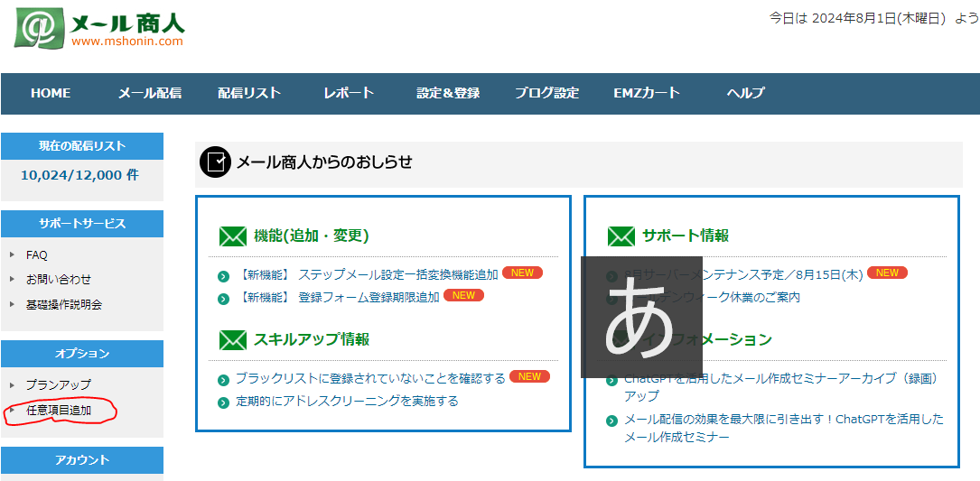Image resolution: width=980 pixels, height=481 pixels.
Task: Click NEW badge on ステップメール設定 item
Action: click(x=522, y=273)
